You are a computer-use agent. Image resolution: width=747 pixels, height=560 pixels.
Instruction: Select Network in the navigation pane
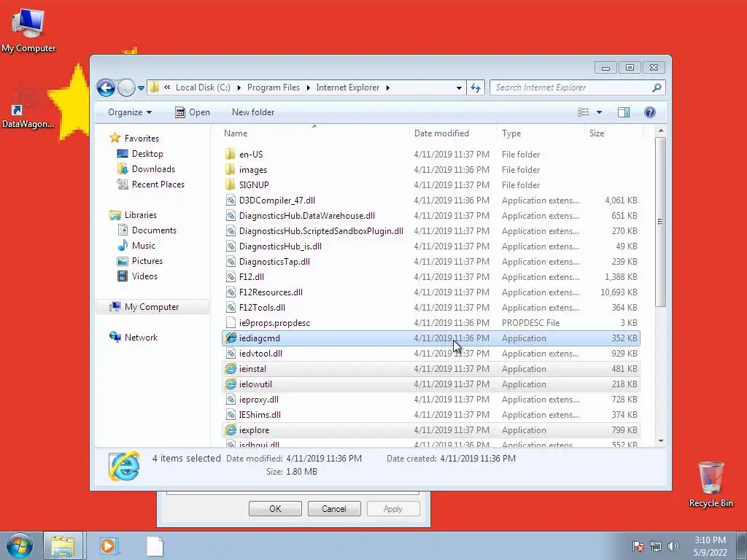(133, 337)
